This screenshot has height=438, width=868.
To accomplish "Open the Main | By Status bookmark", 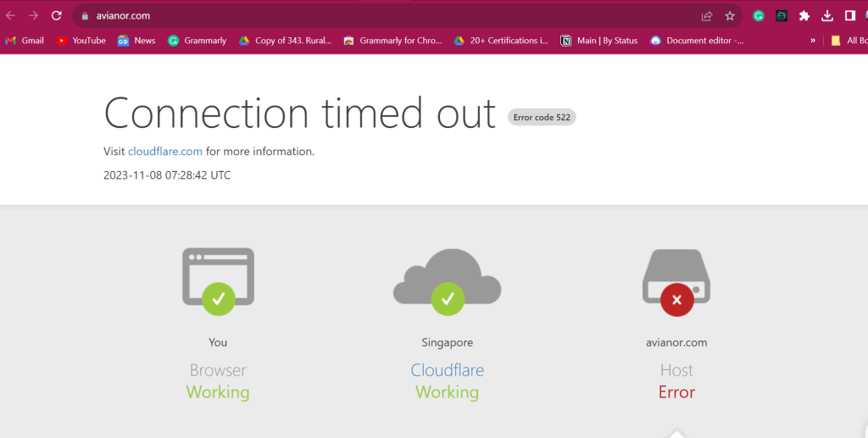I will 599,41.
